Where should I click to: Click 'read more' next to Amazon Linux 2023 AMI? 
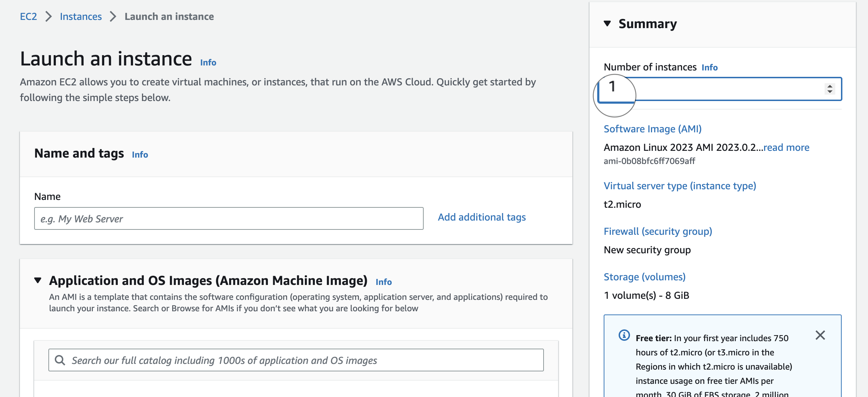(786, 147)
